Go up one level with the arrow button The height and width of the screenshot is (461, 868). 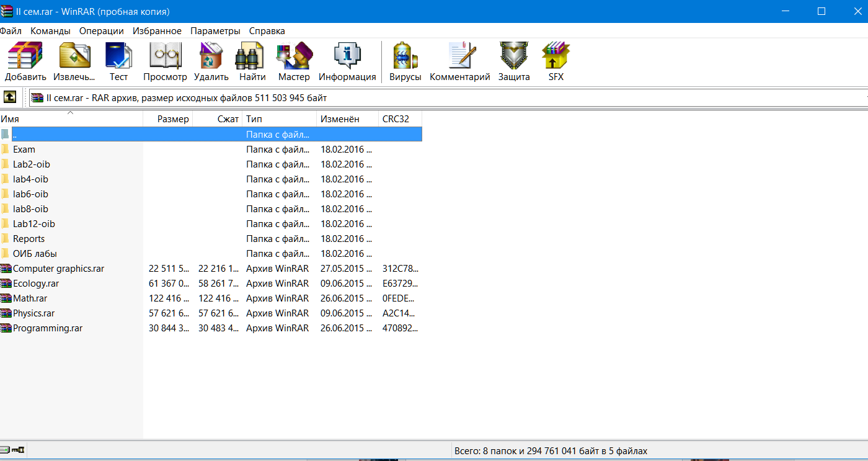tap(10, 97)
